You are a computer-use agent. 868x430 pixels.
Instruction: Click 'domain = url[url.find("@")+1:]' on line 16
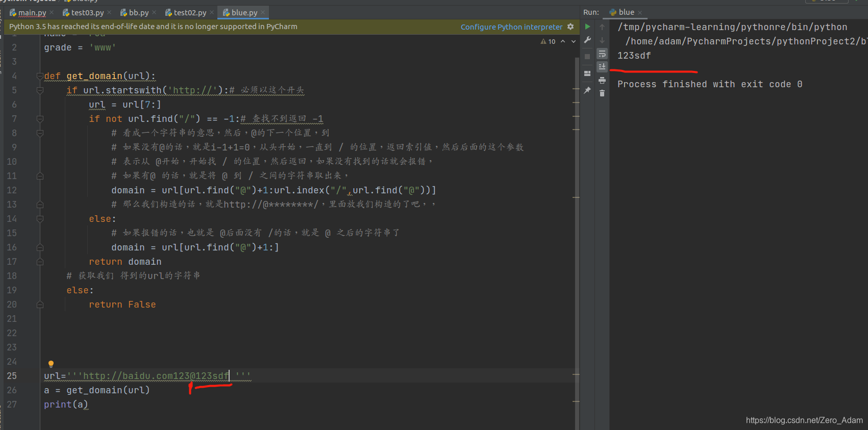click(x=195, y=247)
